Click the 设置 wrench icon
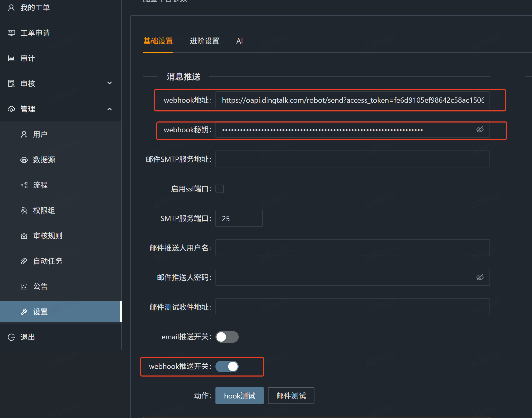This screenshot has height=418, width=532. [24, 312]
